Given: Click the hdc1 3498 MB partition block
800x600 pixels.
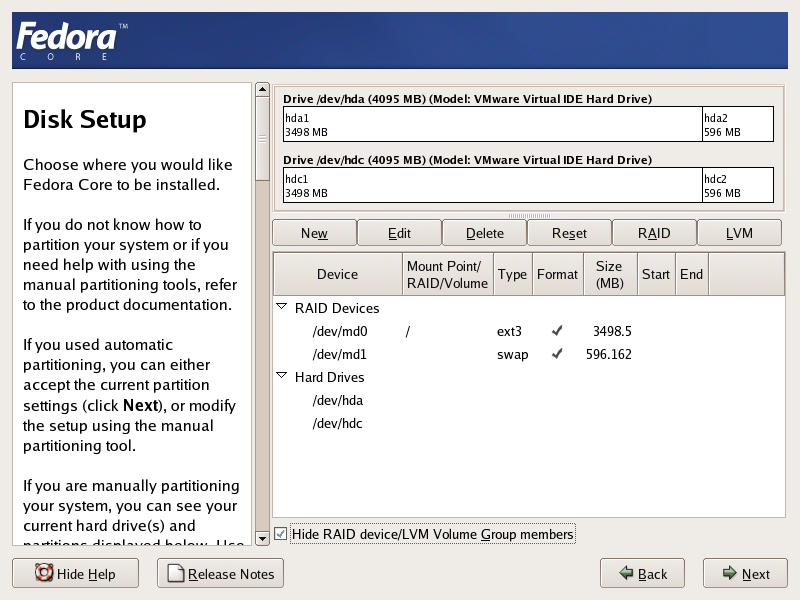Looking at the screenshot, I should pos(492,185).
